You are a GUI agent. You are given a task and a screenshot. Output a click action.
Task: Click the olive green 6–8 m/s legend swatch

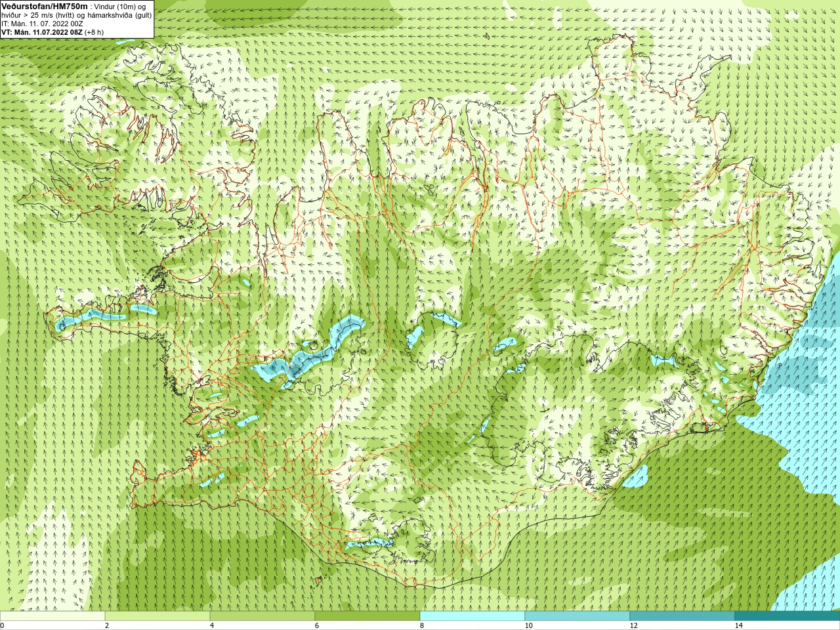(x=367, y=616)
